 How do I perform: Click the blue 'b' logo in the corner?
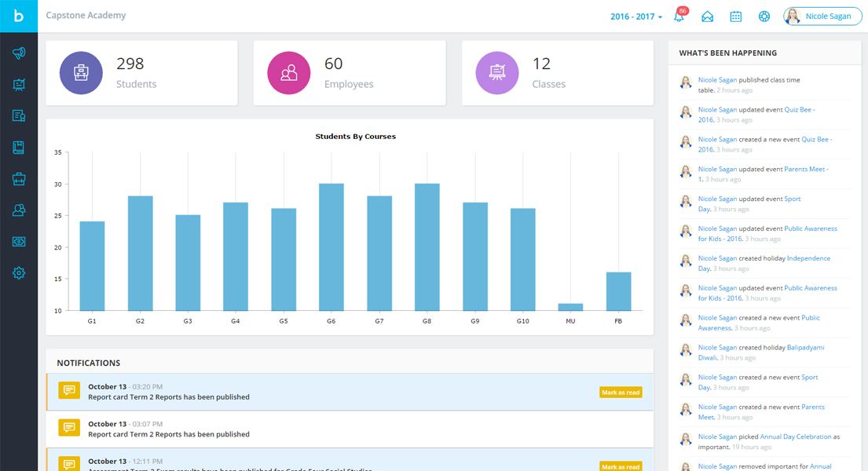pos(18,16)
